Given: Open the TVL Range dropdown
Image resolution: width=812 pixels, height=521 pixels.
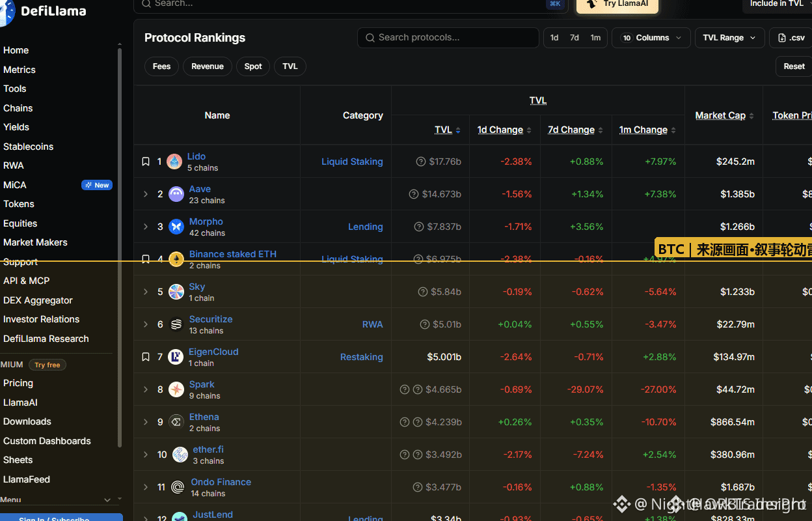Looking at the screenshot, I should [729, 38].
